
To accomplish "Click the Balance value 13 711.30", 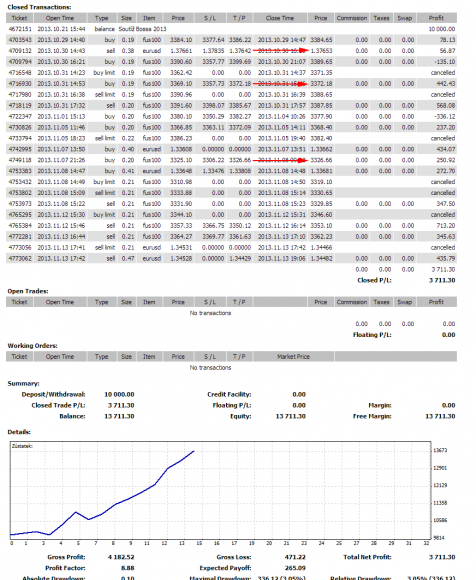I will (119, 417).
